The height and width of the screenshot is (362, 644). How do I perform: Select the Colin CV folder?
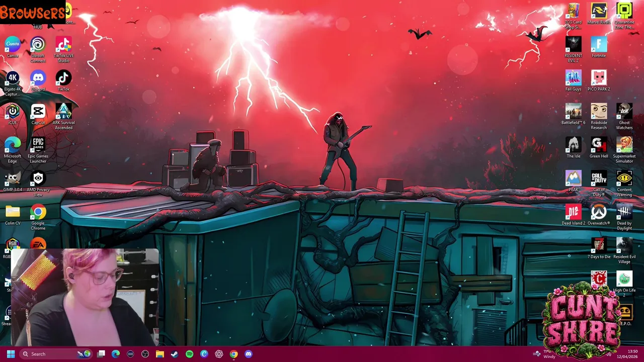[x=13, y=215]
